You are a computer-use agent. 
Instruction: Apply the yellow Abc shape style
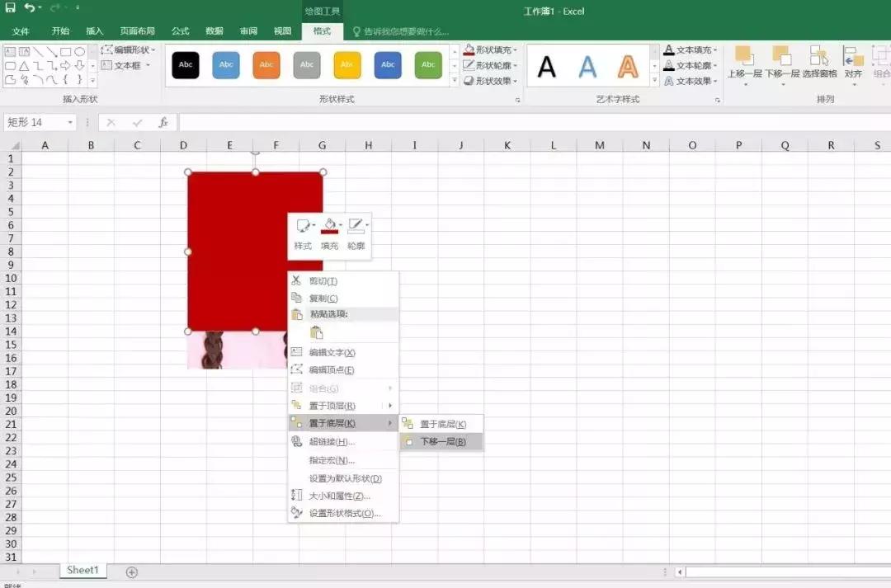click(x=347, y=65)
